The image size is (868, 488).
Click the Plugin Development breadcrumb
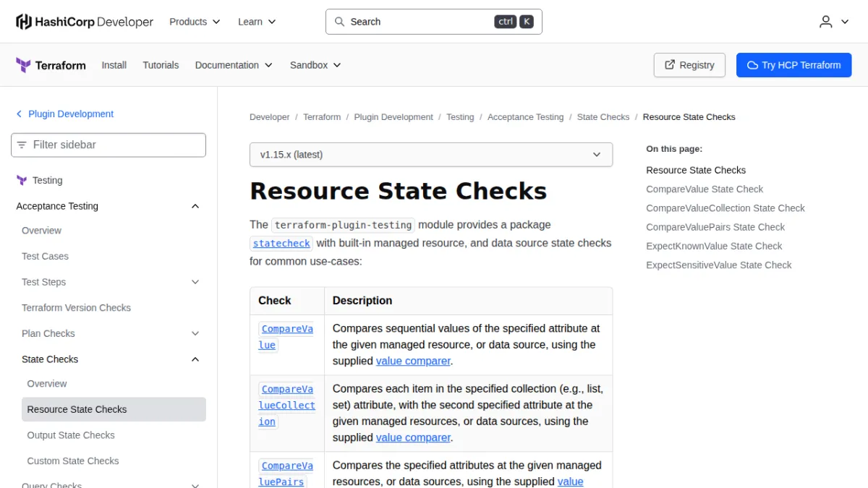coord(393,117)
